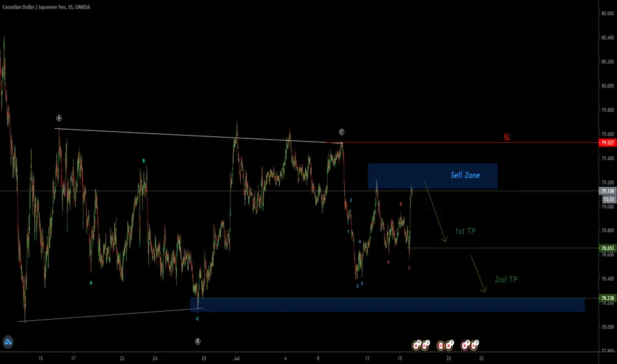617x364 pixels.
Task: Select the circled A wave label
Action: [x=59, y=118]
